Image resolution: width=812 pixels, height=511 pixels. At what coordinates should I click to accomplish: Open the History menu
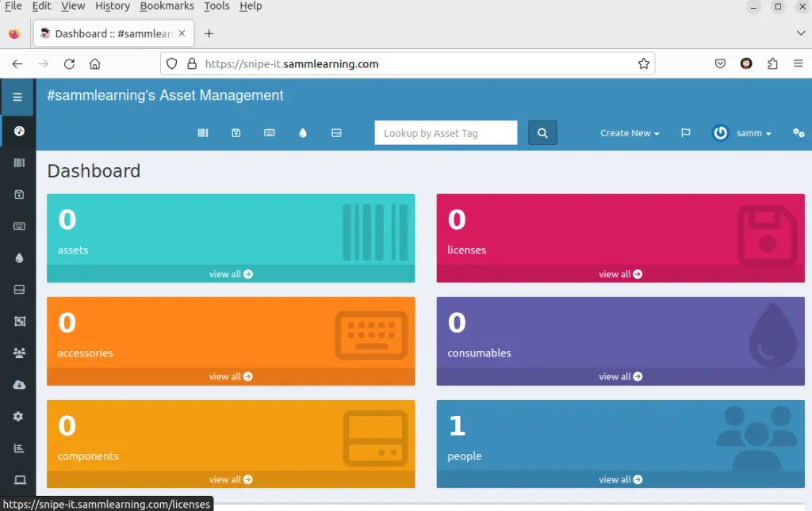coord(113,6)
